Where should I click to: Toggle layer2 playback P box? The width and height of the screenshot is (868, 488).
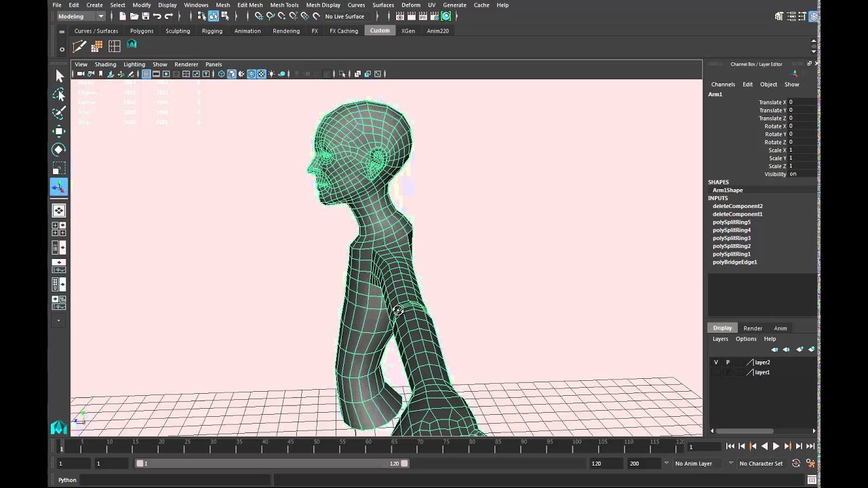728,363
